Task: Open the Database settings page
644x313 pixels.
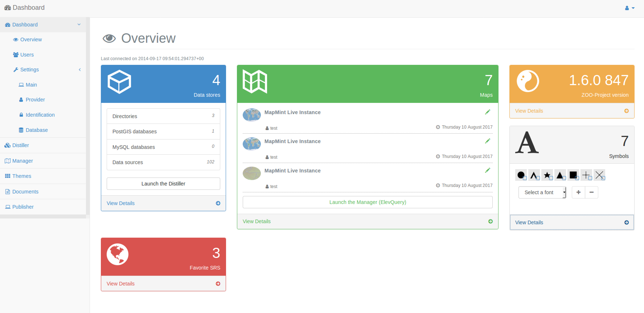Action: coord(36,130)
